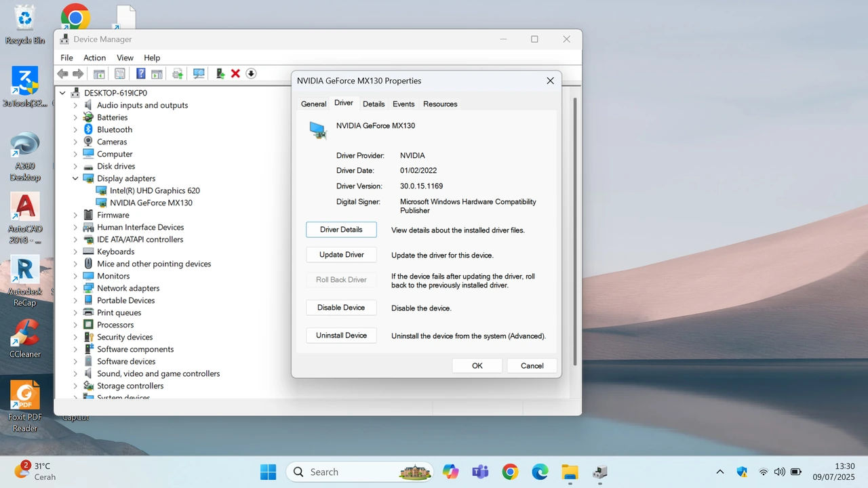
Task: Click the red X Uninstall device icon
Action: tap(235, 73)
